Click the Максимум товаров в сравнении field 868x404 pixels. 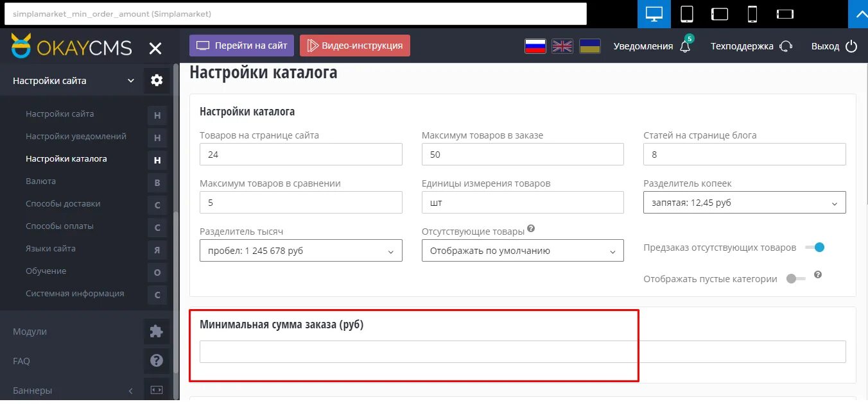301,203
